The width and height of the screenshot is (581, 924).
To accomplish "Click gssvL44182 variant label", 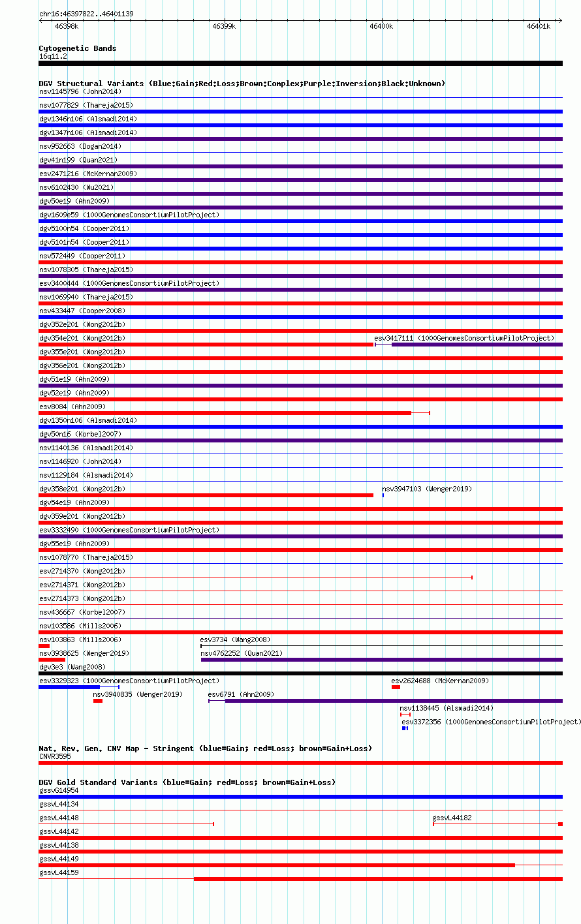I will point(452,818).
